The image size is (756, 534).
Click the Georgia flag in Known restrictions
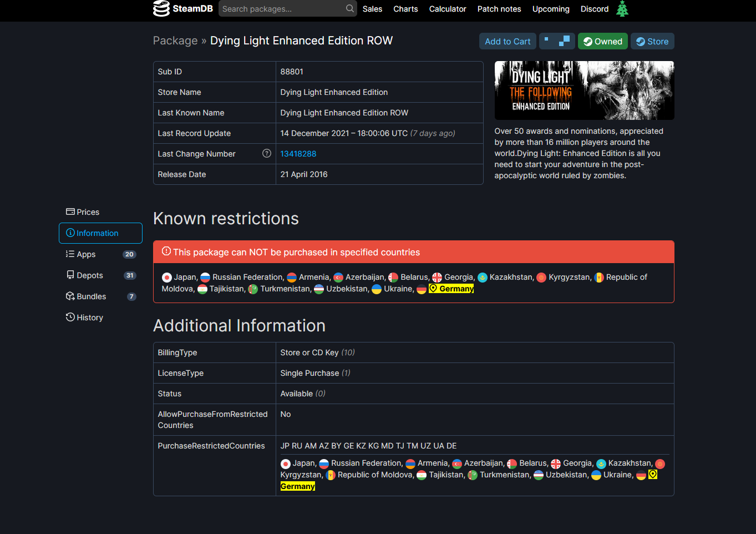click(x=437, y=278)
